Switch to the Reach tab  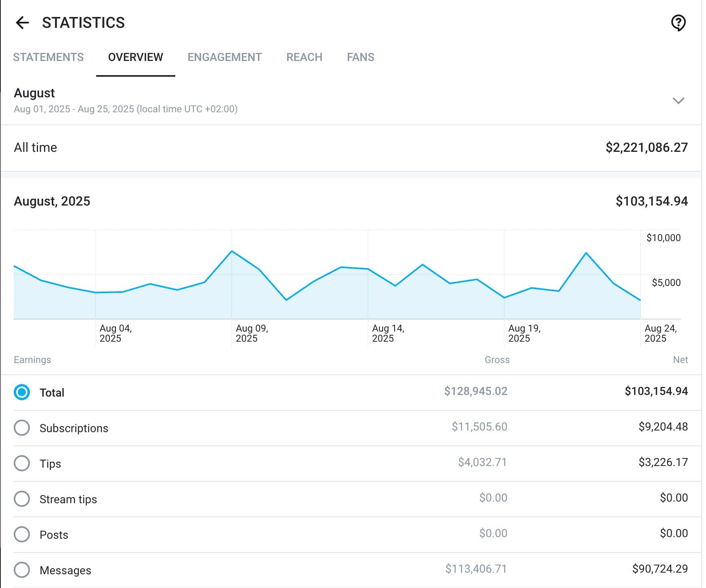tap(304, 57)
